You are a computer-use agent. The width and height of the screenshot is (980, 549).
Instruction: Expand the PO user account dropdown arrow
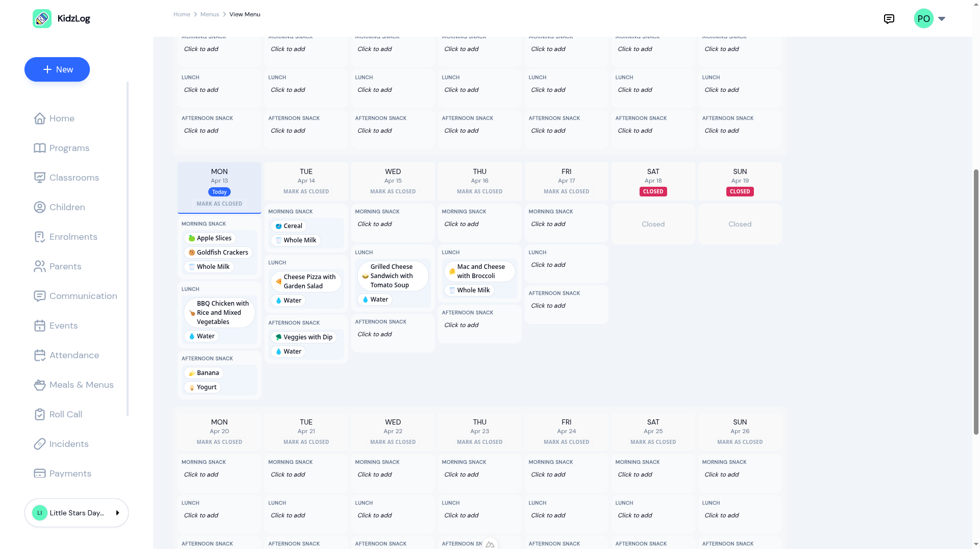942,19
